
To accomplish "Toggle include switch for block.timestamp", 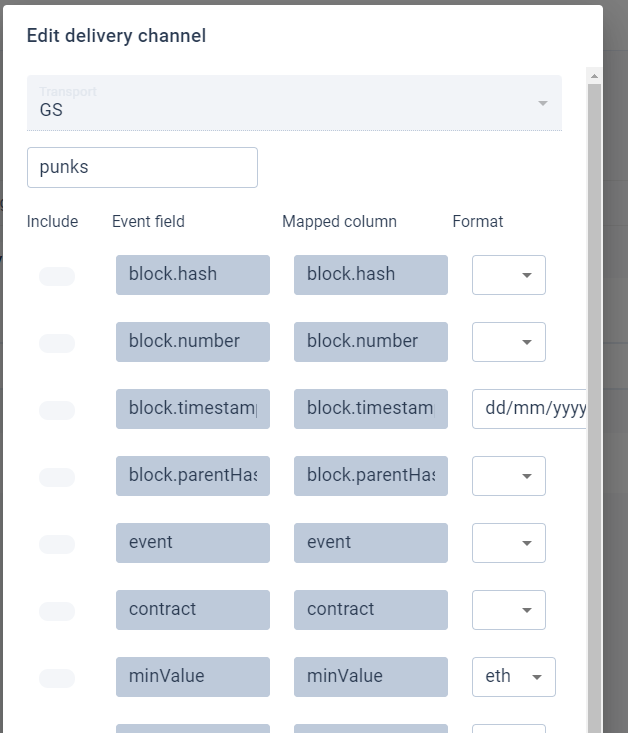I will (x=57, y=410).
